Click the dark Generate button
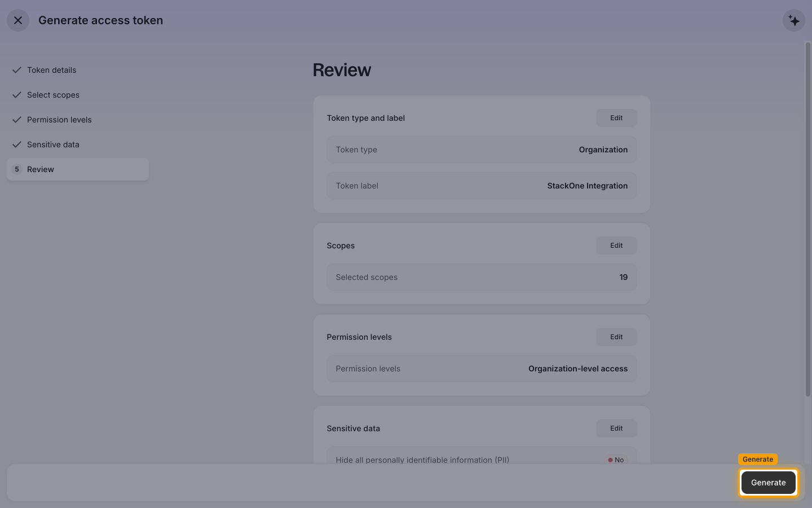This screenshot has width=812, height=508. (769, 483)
